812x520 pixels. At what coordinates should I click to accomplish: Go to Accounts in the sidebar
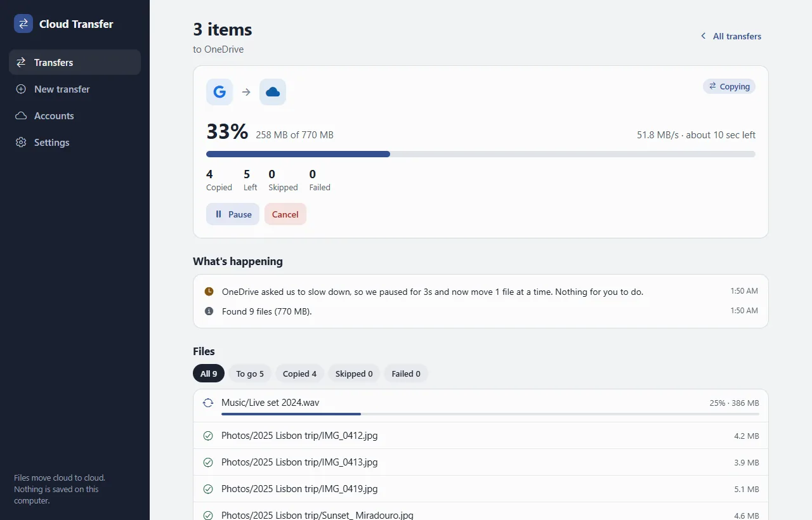pyautogui.click(x=75, y=115)
